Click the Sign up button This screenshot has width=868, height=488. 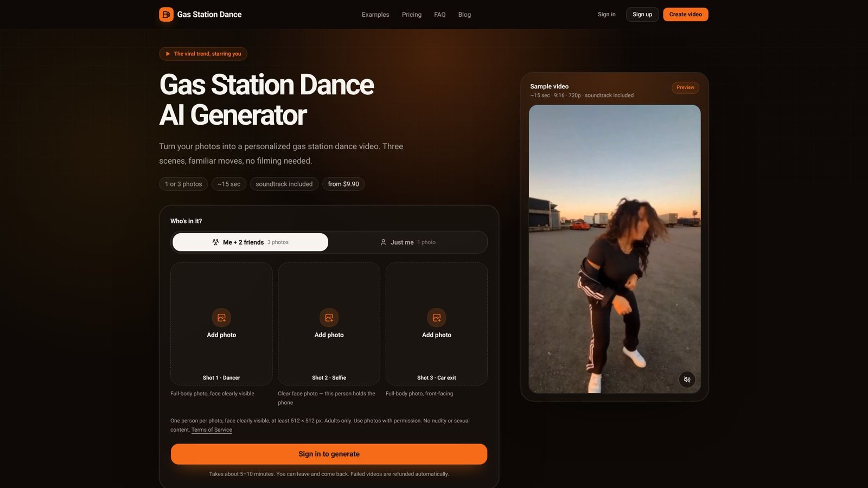point(642,15)
